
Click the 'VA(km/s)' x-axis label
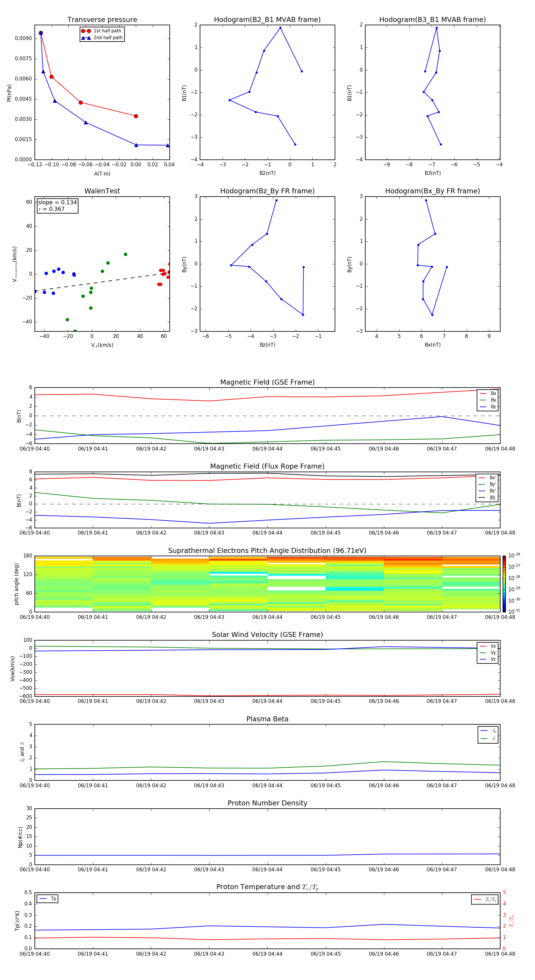[x=102, y=345]
